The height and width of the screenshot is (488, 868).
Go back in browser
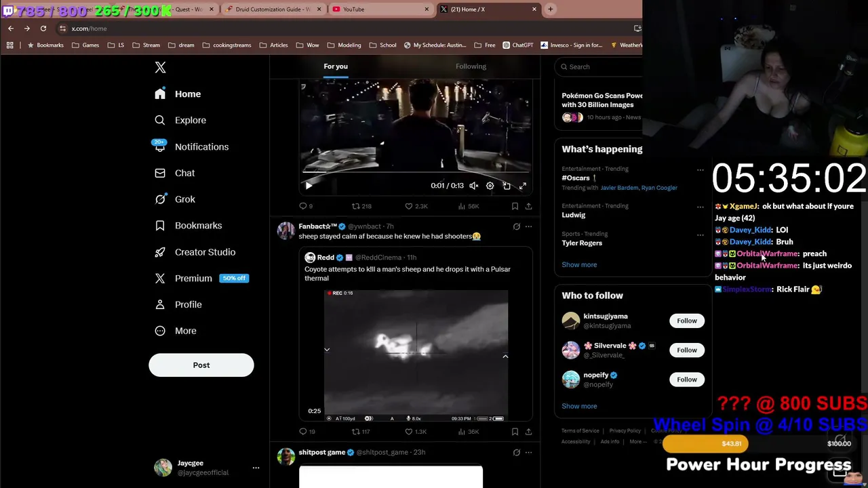click(x=11, y=28)
